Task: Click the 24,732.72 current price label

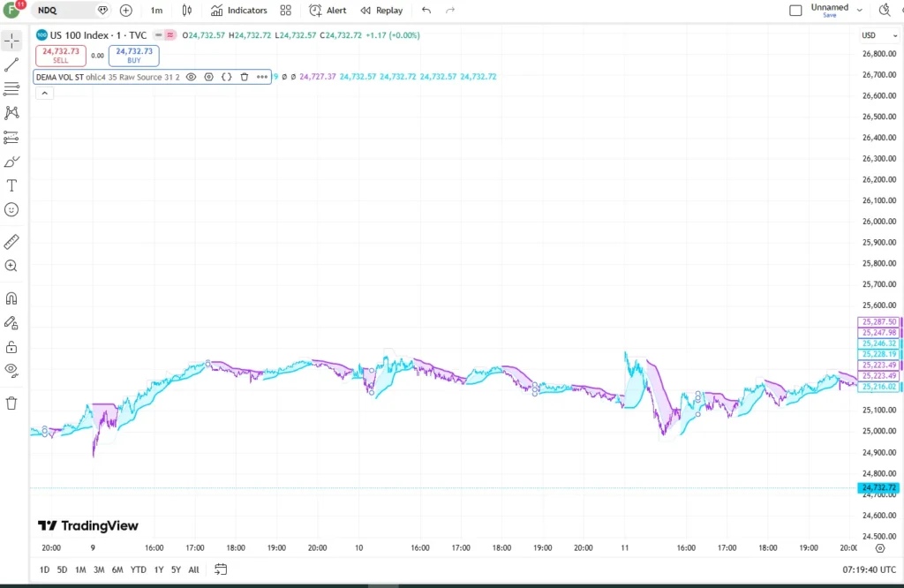Action: [878, 487]
